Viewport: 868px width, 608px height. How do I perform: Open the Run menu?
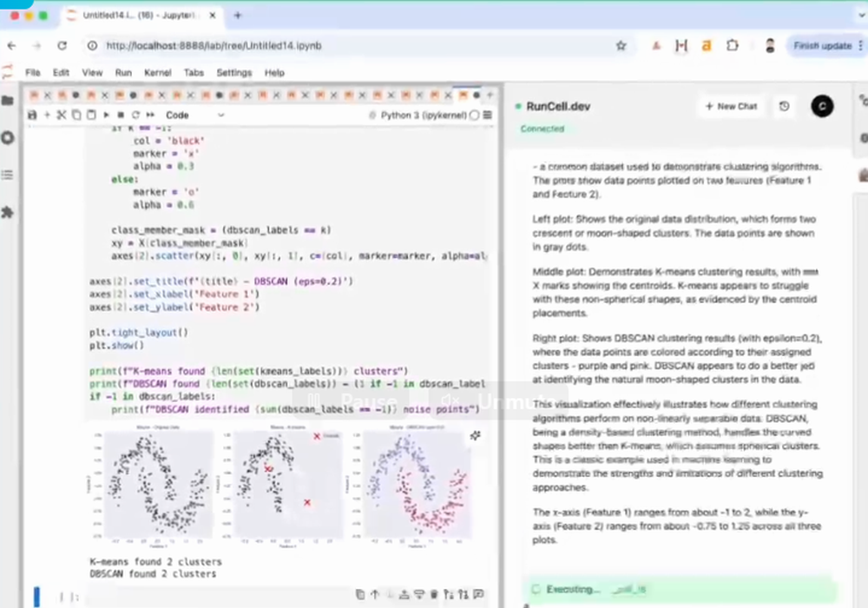123,73
